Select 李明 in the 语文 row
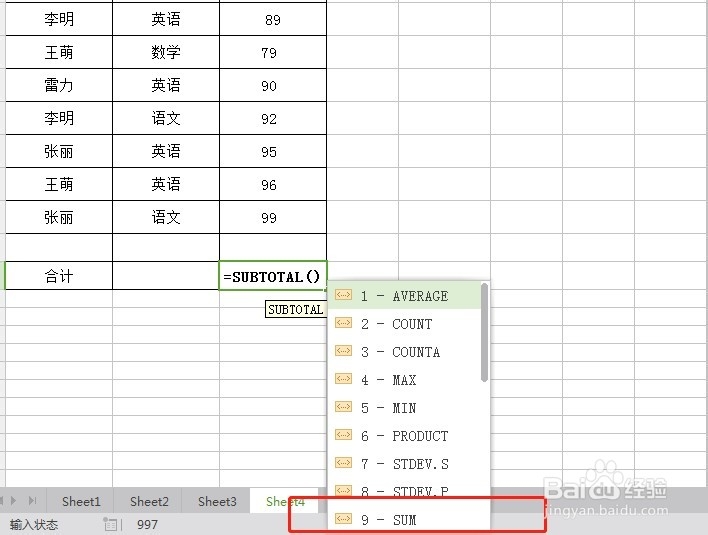The width and height of the screenshot is (708, 535). 59,118
